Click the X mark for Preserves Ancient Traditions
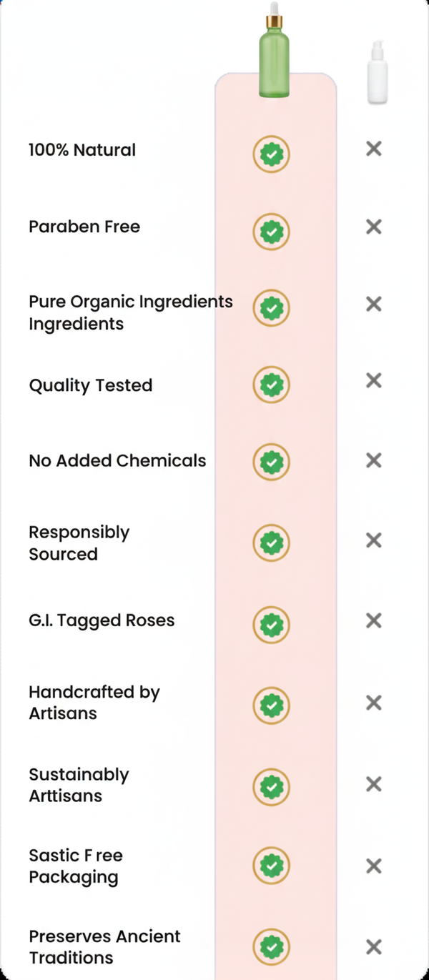The width and height of the screenshot is (429, 980). pos(373,947)
